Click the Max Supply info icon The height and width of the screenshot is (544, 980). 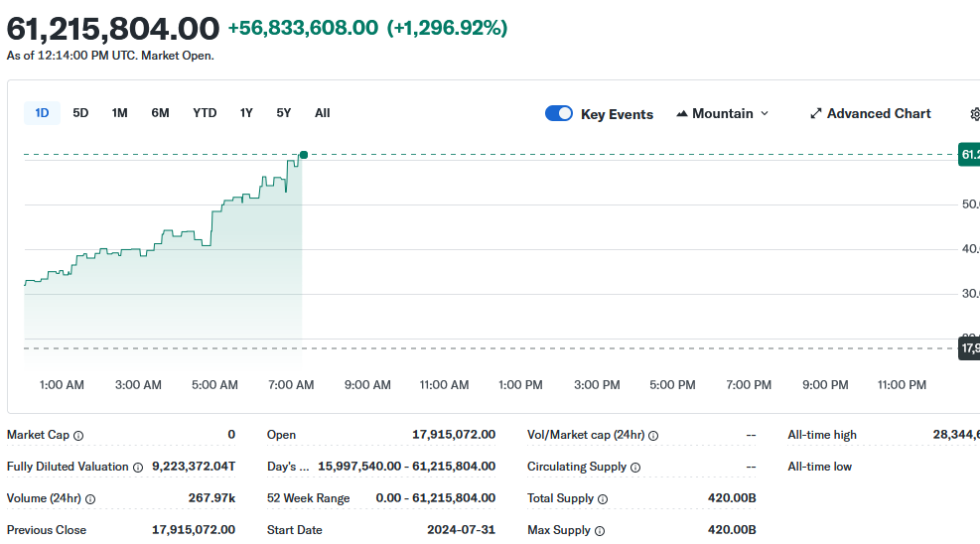point(600,531)
